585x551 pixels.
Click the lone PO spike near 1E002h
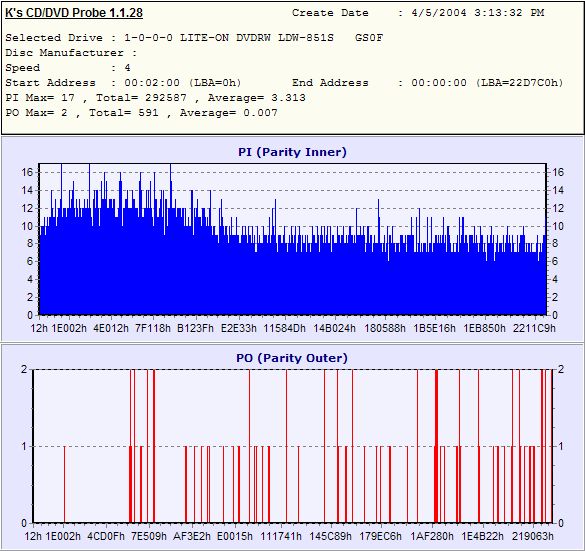[x=64, y=484]
